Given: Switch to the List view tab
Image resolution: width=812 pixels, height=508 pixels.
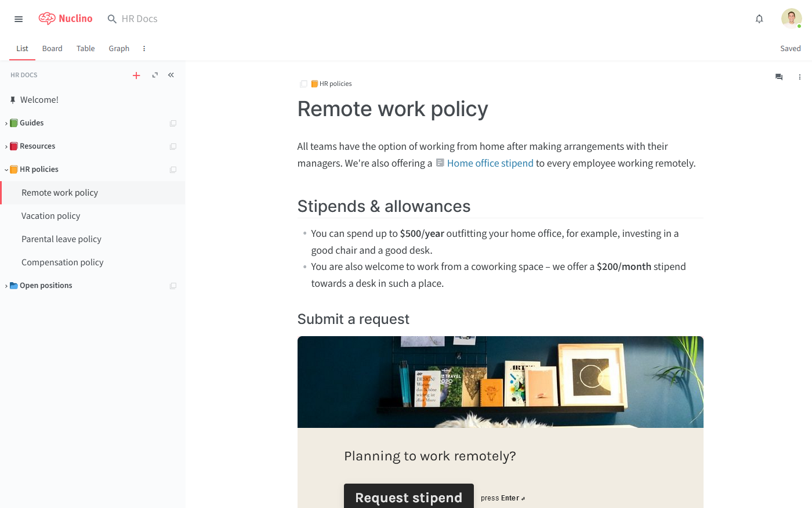Looking at the screenshot, I should [22, 49].
